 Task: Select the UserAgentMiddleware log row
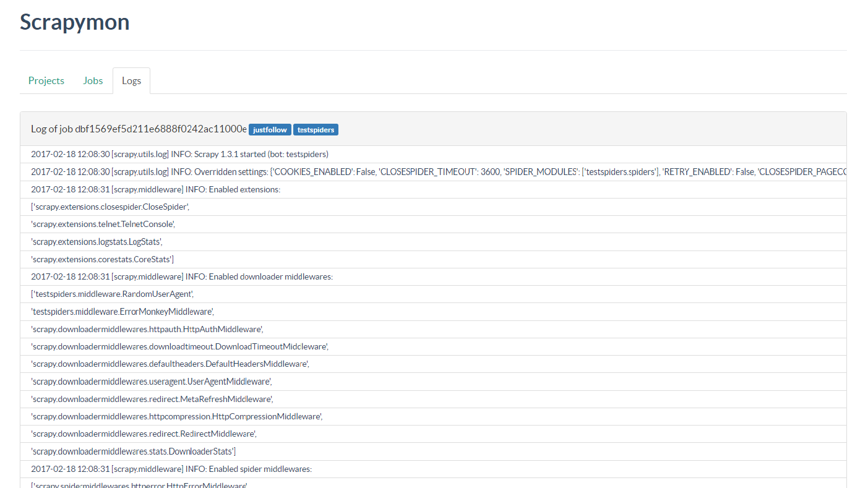433,382
